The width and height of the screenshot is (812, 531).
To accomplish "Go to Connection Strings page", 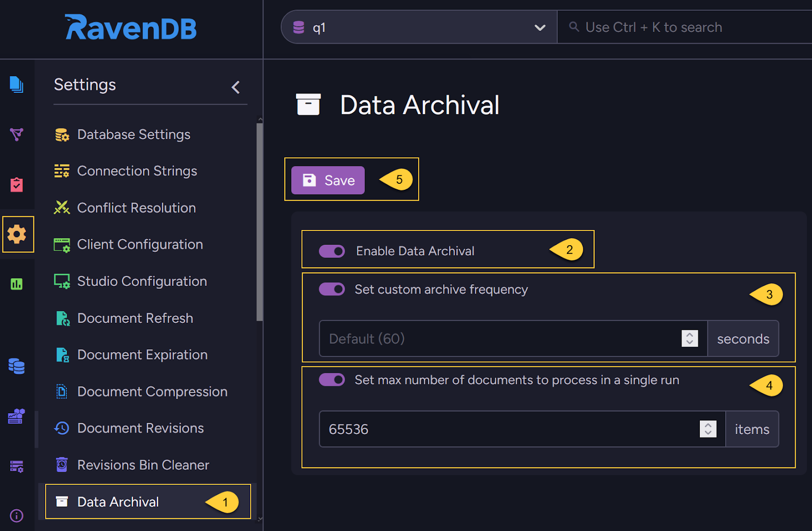I will 137,171.
